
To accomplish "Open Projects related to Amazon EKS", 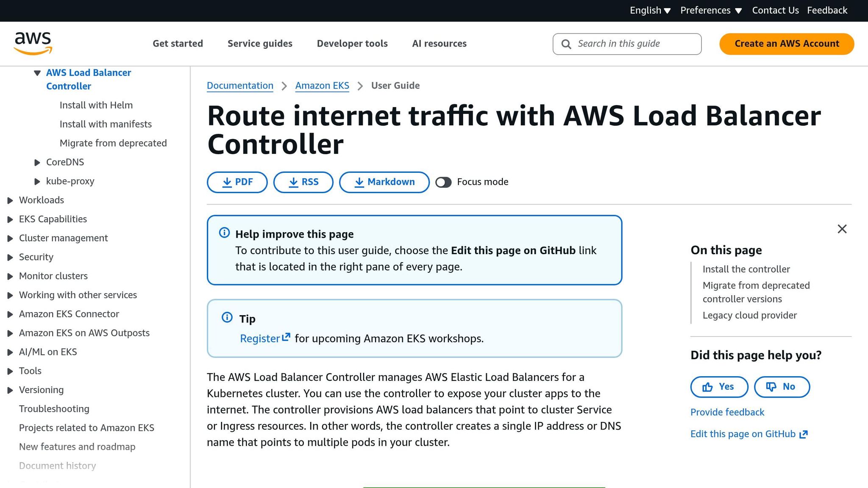I will (86, 428).
